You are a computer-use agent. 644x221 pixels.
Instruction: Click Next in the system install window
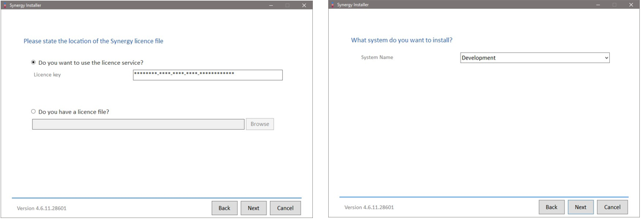(x=580, y=207)
